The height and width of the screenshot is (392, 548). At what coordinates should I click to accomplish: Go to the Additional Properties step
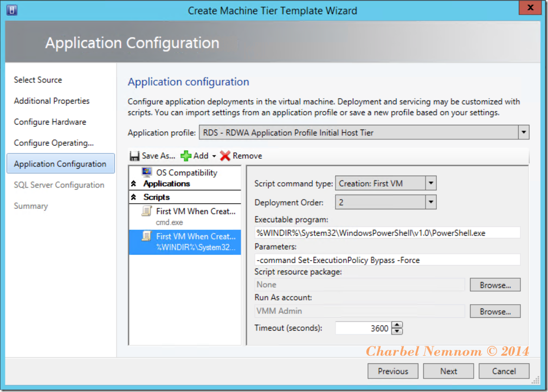pos(51,101)
